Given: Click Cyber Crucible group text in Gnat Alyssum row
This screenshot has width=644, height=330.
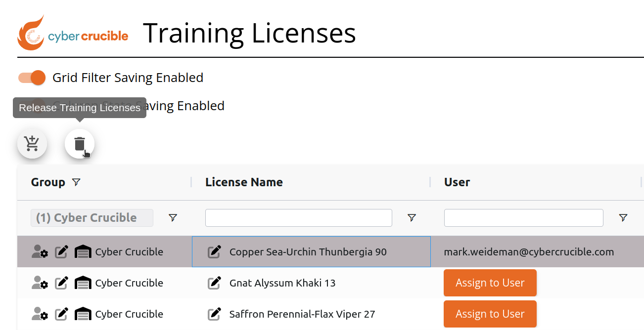Looking at the screenshot, I should [129, 283].
